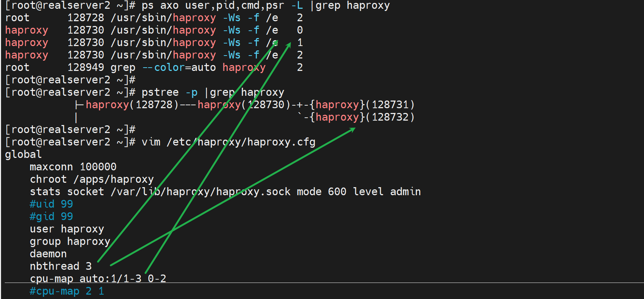Click the 'nbthread 3' setting
Screen dimensions: 644x299
pyautogui.click(x=61, y=266)
